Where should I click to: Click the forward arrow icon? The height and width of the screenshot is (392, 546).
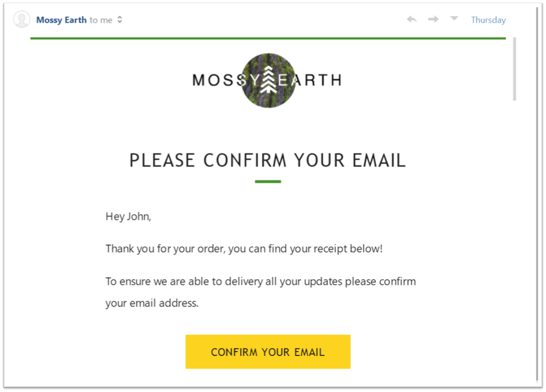click(x=433, y=19)
